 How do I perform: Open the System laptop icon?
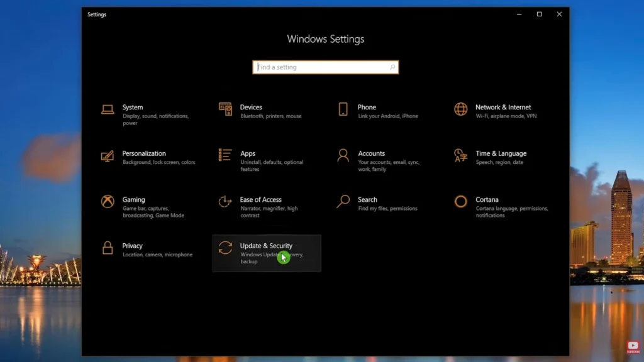[108, 109]
